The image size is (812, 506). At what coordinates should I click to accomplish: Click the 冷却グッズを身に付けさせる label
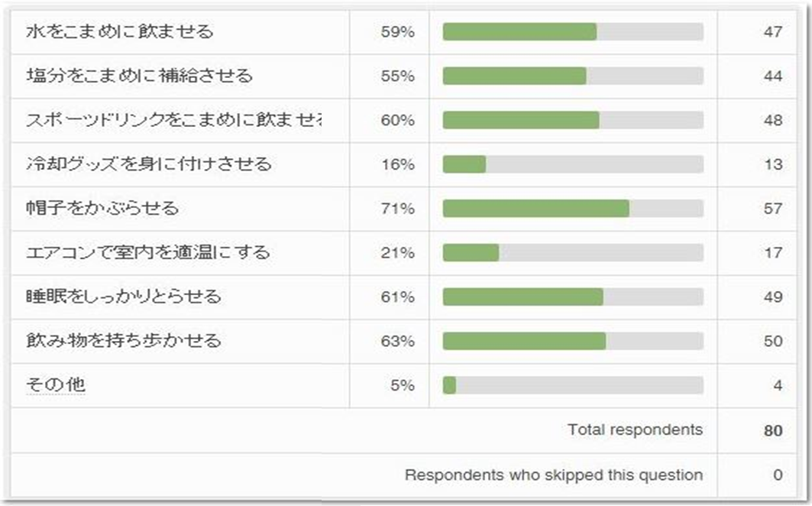(x=148, y=164)
